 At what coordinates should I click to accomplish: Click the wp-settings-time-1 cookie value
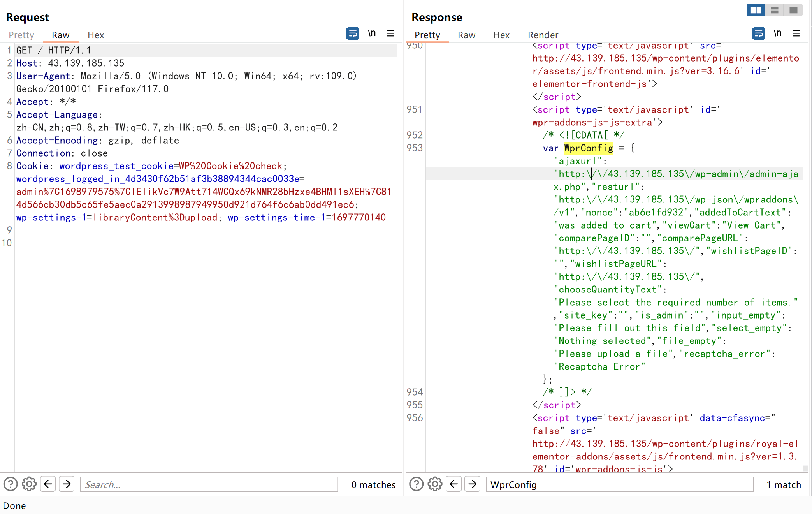[x=359, y=217]
